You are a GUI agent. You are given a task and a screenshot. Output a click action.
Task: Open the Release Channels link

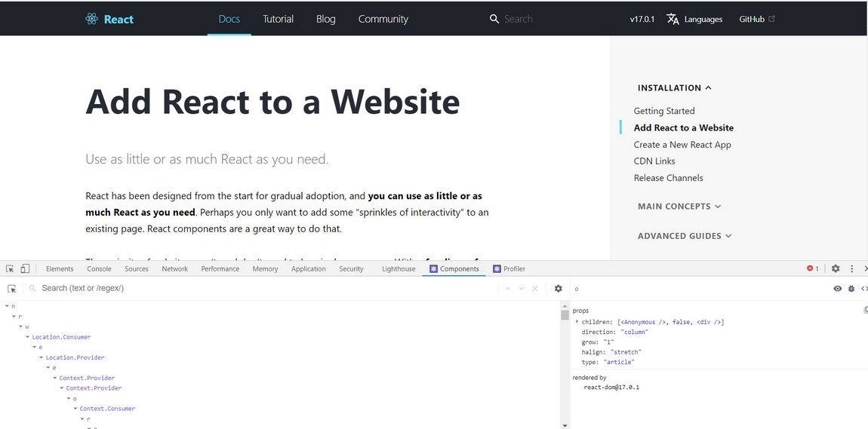tap(668, 178)
